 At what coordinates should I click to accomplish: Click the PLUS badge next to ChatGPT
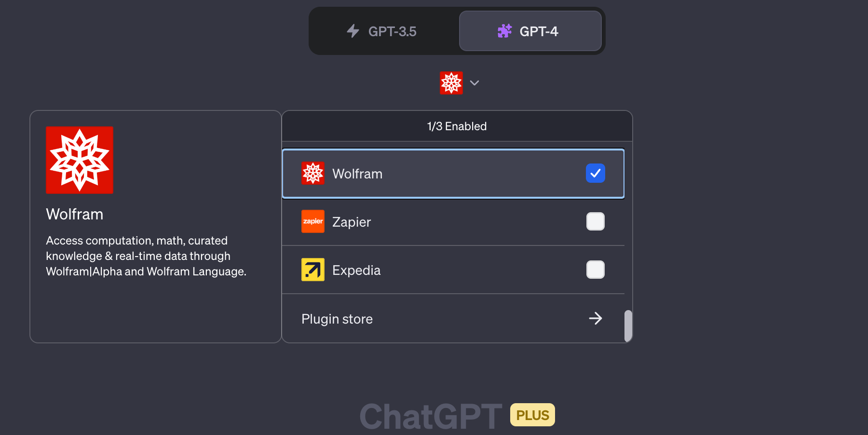pyautogui.click(x=532, y=415)
